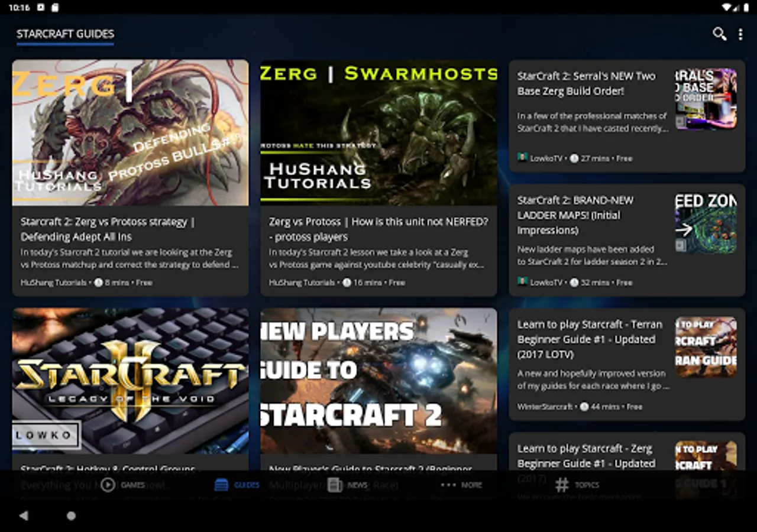757x532 pixels.
Task: Click description 'New ladder maps have been added'
Action: coord(593,255)
